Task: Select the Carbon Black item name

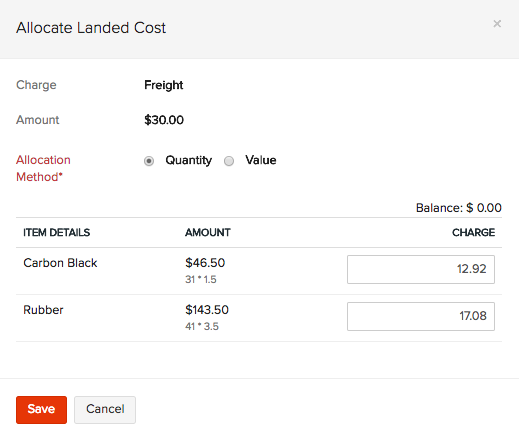Action: [x=60, y=263]
